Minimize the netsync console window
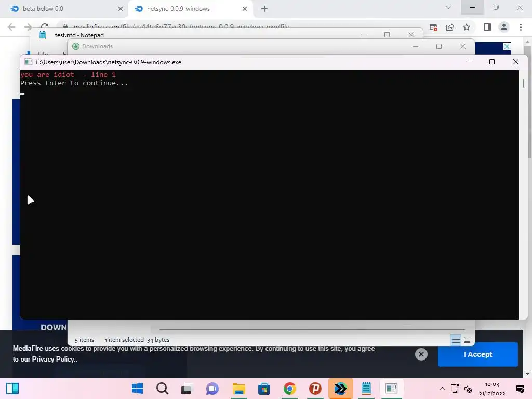Image resolution: width=532 pixels, height=399 pixels. tap(469, 62)
